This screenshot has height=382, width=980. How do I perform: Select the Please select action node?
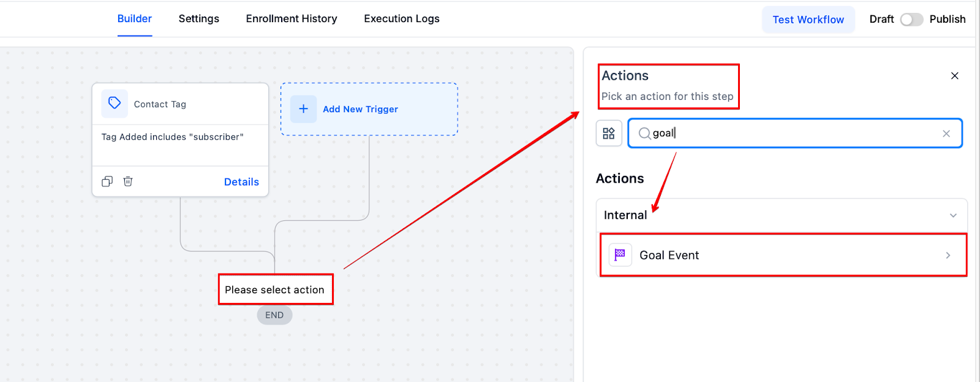tap(275, 289)
